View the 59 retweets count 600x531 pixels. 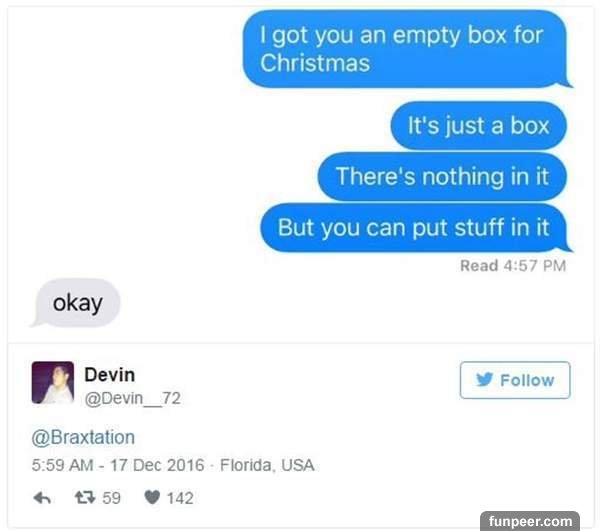coord(111,498)
